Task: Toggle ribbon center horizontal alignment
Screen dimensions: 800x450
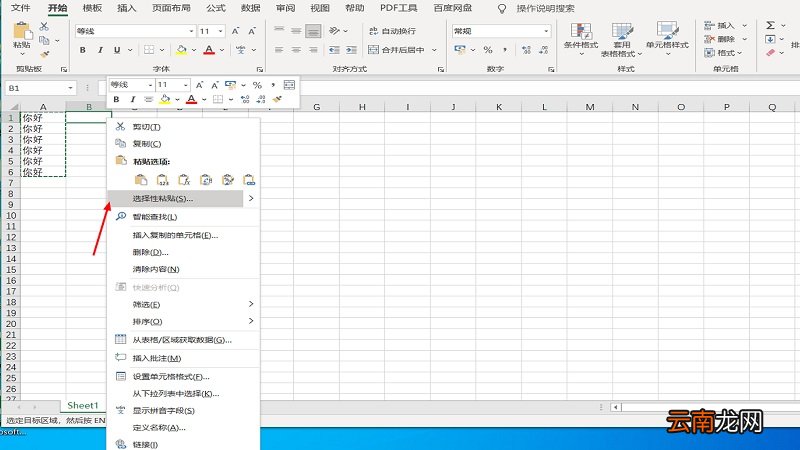Action: tap(296, 49)
